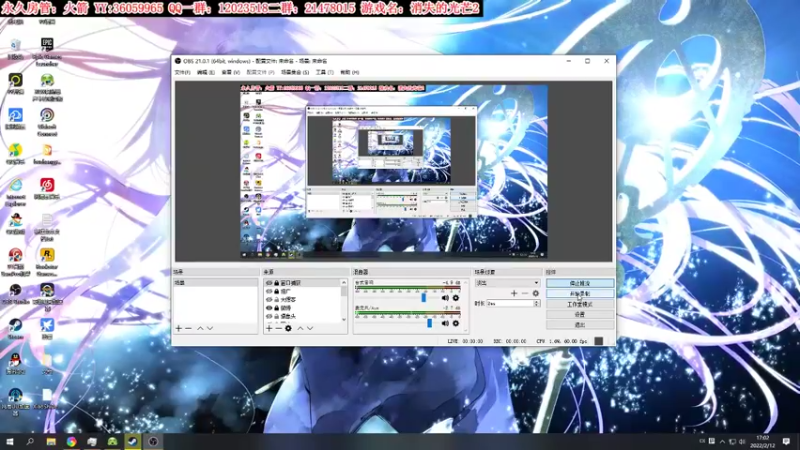Select the Steam desktop shortcut icon
This screenshot has height=450, width=800.
[15, 329]
